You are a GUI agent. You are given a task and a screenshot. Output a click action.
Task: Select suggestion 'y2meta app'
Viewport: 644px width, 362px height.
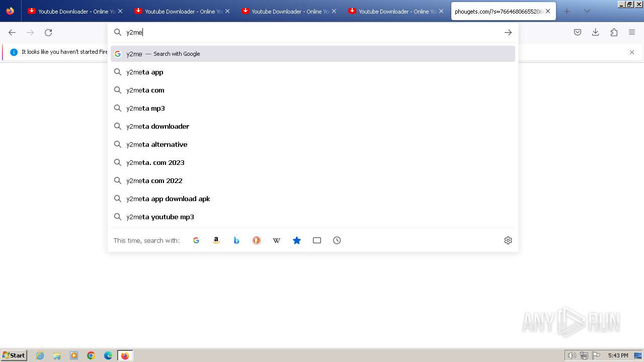click(x=313, y=72)
